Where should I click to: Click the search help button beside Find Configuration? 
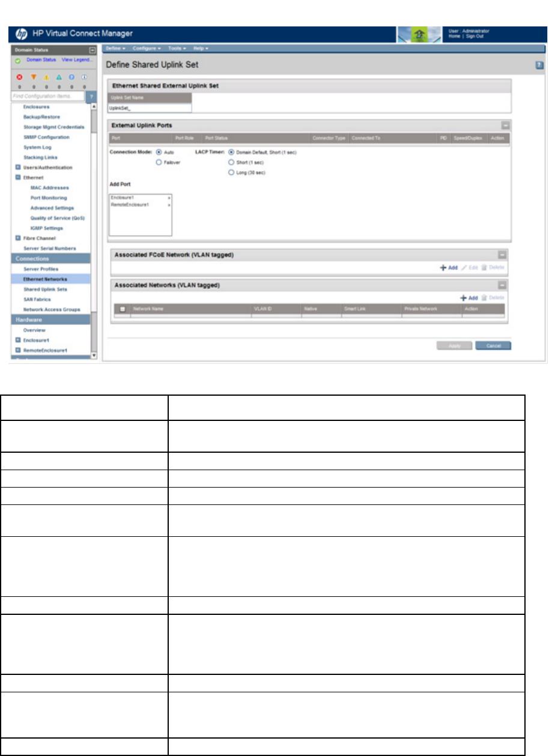point(91,96)
